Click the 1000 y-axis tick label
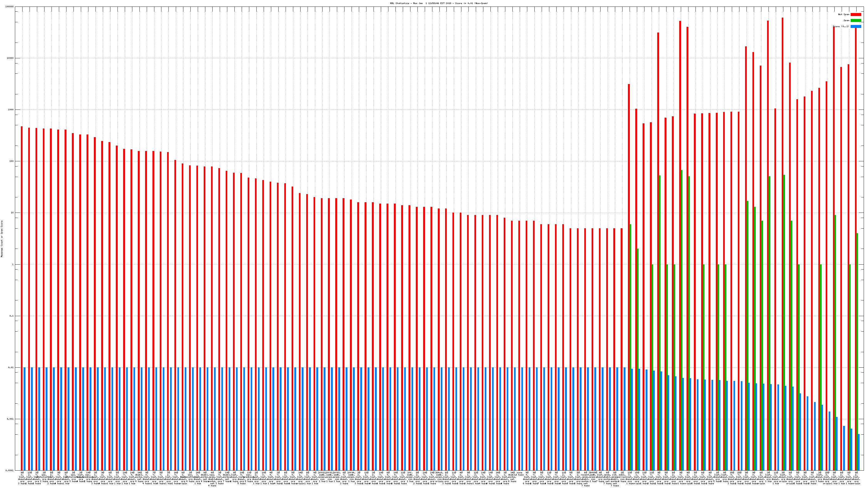 tap(11, 110)
